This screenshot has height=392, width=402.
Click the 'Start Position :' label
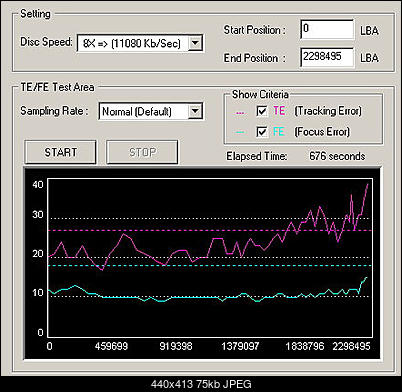[x=255, y=30]
